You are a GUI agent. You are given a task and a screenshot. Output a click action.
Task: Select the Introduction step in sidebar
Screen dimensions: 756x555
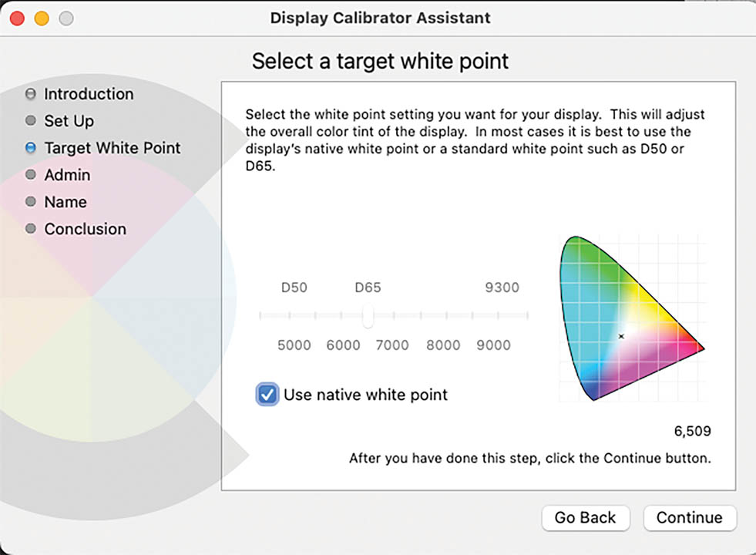pos(89,94)
